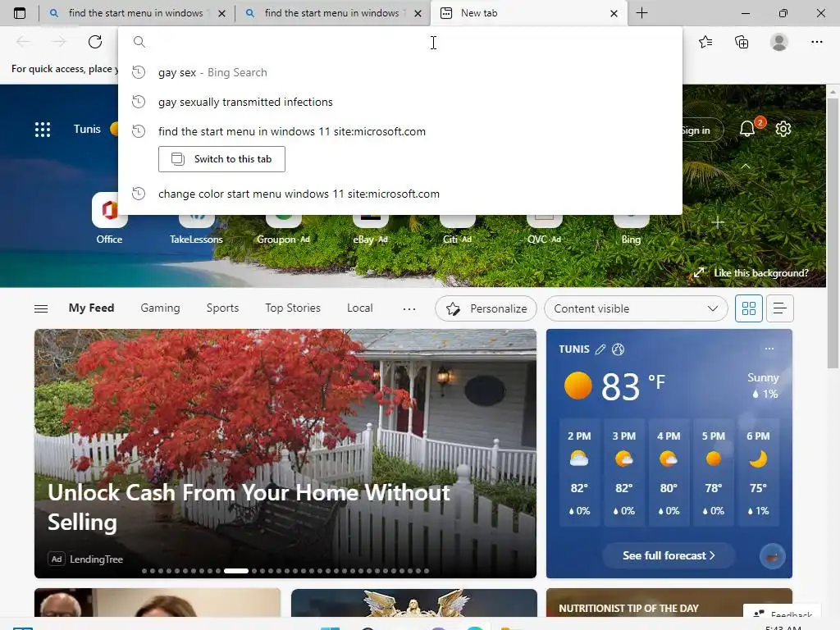The width and height of the screenshot is (840, 630).
Task: Click the weather globe icon next to Tunis
Action: pyautogui.click(x=619, y=349)
